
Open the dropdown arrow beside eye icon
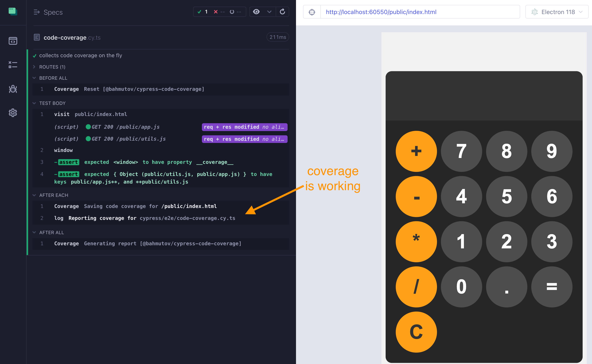coord(269,12)
